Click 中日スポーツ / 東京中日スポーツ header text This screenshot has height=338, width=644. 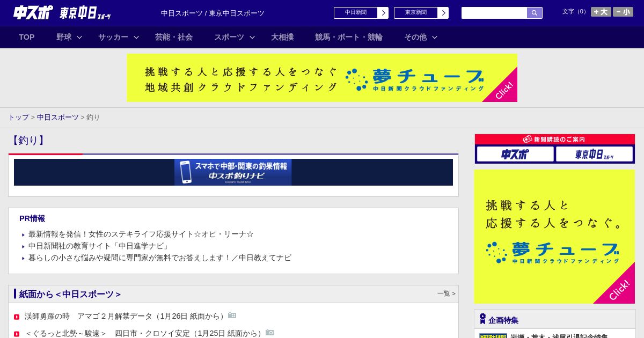(213, 13)
